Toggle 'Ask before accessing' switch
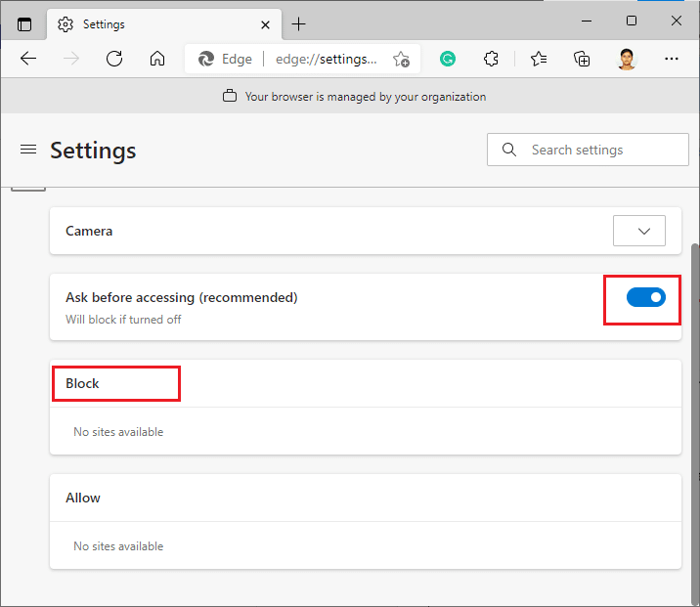 click(646, 297)
